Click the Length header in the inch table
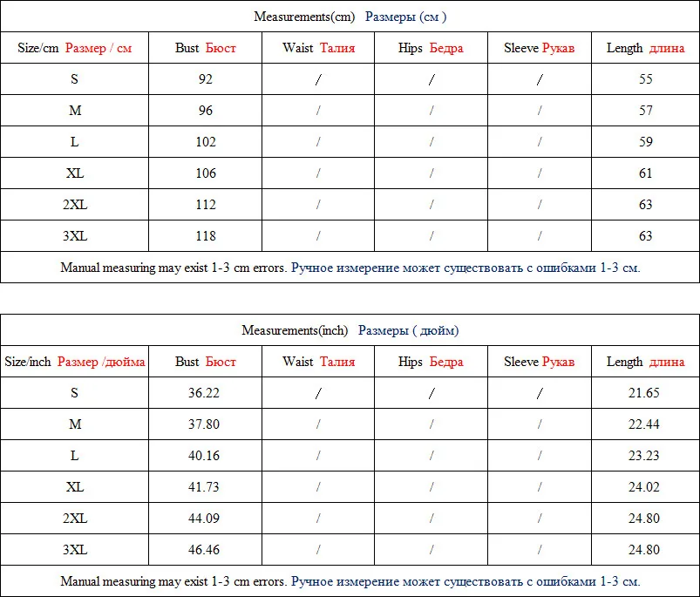The image size is (700, 597). tap(646, 362)
